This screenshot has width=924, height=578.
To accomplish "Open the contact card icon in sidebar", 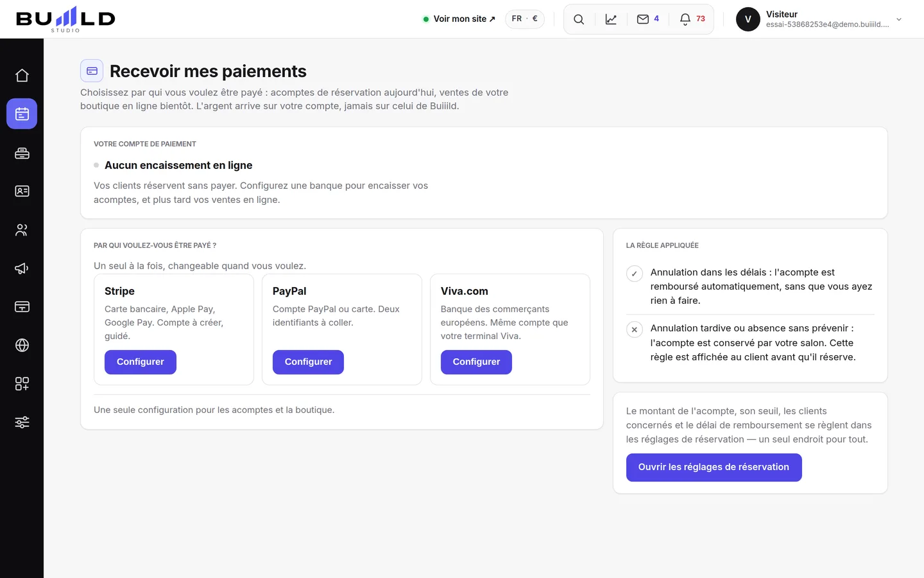I will click(22, 191).
